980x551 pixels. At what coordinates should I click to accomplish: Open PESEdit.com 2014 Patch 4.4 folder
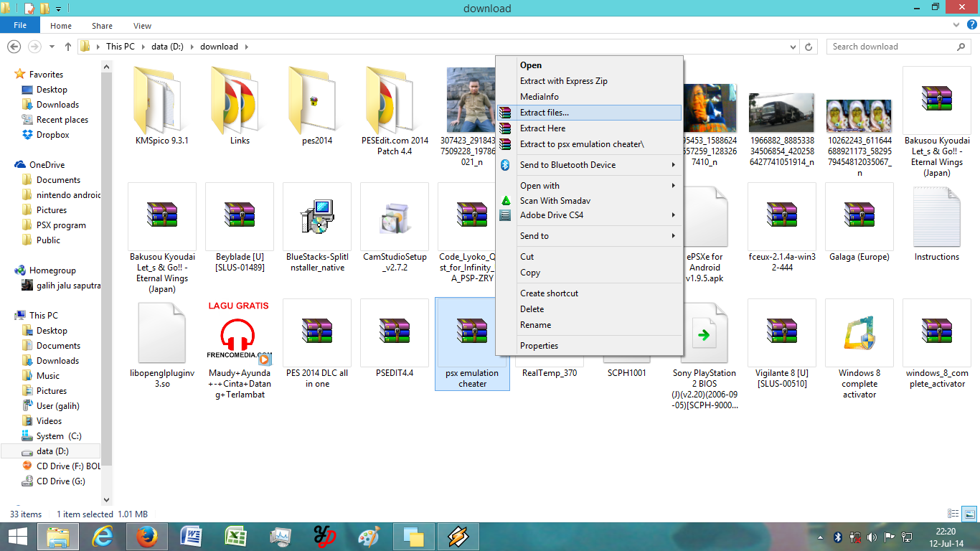coord(395,111)
